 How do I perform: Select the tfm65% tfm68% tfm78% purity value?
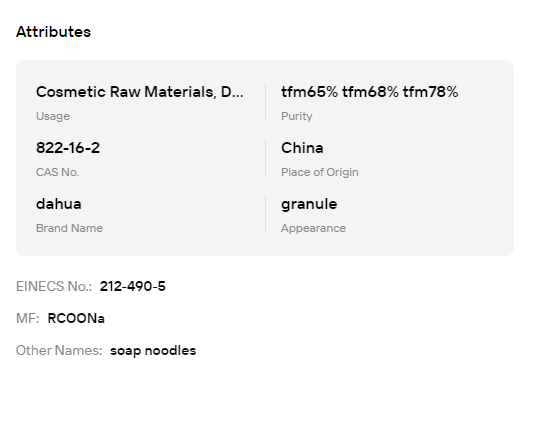pos(369,92)
